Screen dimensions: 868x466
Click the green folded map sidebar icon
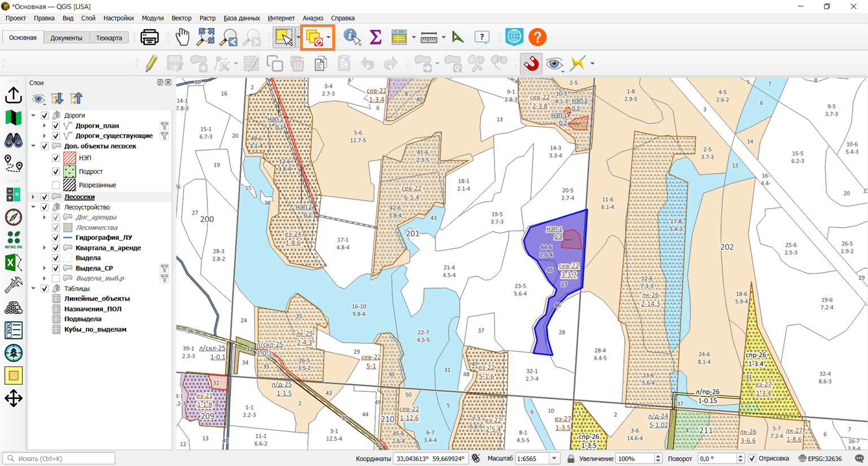tap(14, 118)
